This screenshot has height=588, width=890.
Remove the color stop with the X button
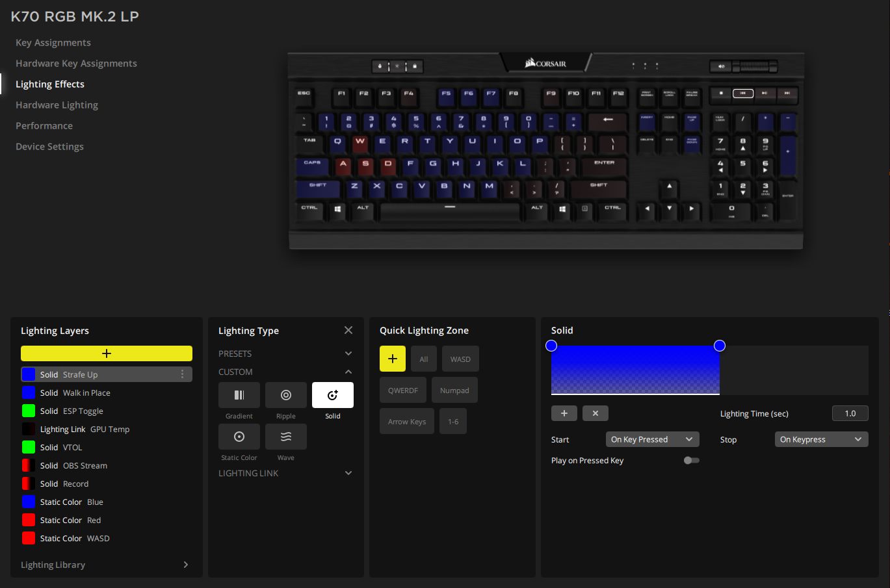pyautogui.click(x=596, y=413)
